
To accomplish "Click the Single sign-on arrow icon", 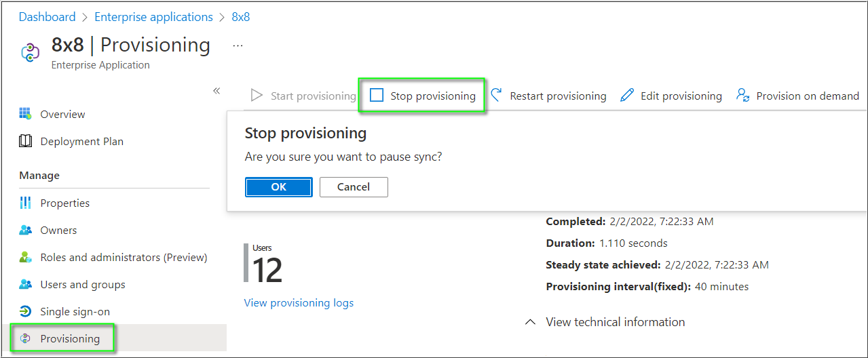I will tap(25, 311).
